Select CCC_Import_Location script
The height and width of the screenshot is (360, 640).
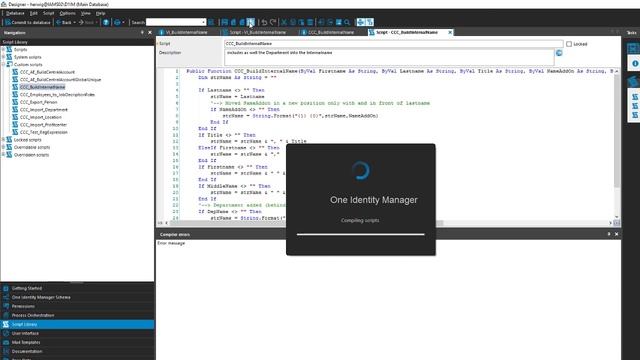[x=40, y=117]
